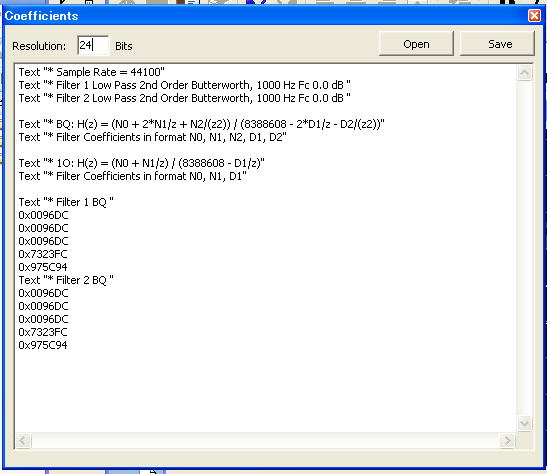547x474 pixels.
Task: Click the first 0x7323FC coefficient value
Action: point(43,254)
